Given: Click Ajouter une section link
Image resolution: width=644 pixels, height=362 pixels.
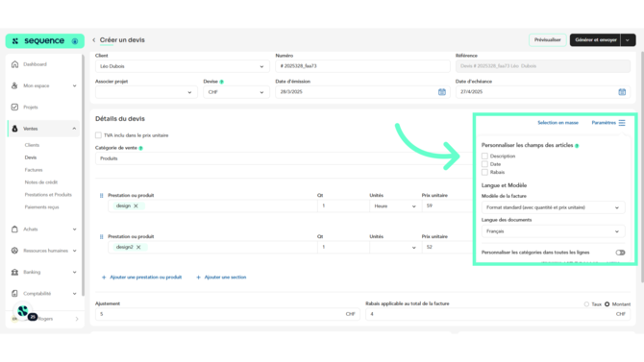Looking at the screenshot, I should (225, 278).
